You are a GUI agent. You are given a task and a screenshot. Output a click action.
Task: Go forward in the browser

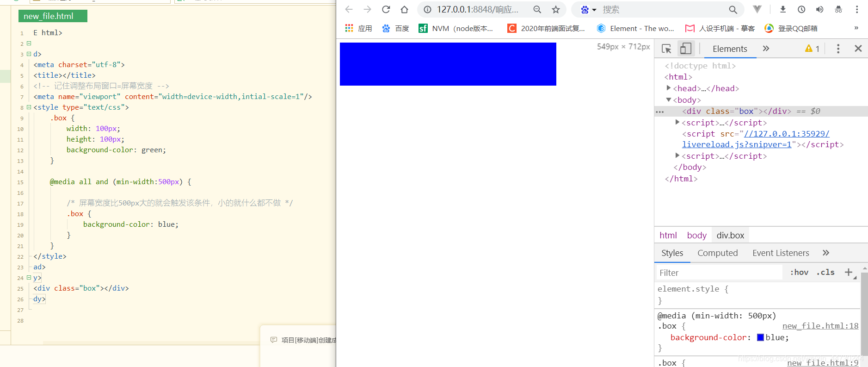tap(367, 9)
